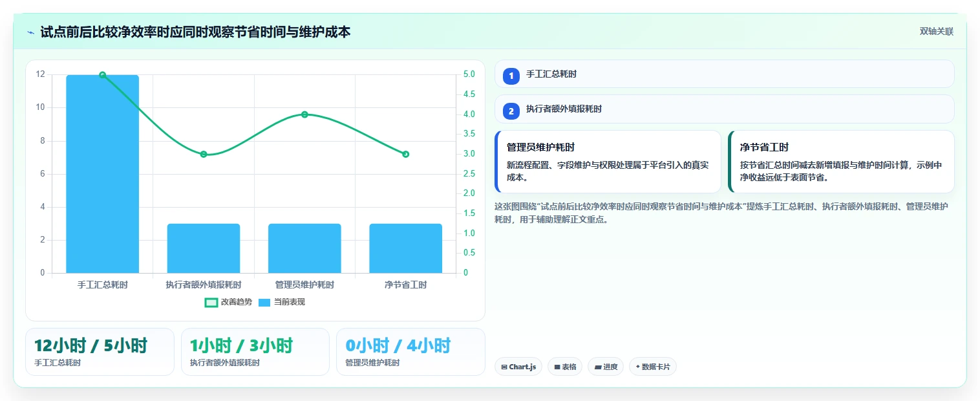Select the 手工汇总耗时 bar in chart
Viewport: 980px width, 401px height.
coord(102,174)
